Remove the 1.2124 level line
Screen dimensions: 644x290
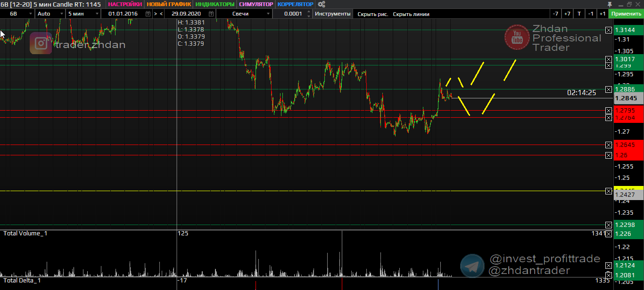609,265
